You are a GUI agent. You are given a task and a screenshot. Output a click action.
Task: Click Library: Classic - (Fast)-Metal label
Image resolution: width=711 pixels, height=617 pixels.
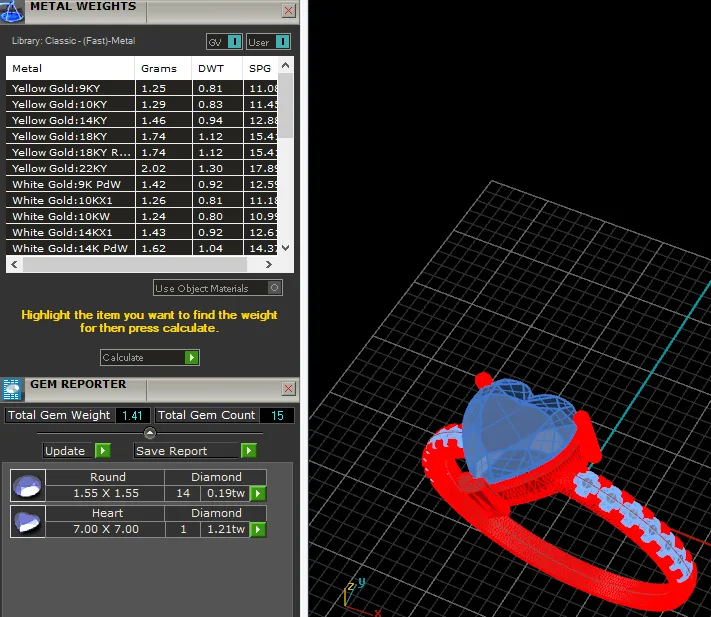(x=73, y=41)
